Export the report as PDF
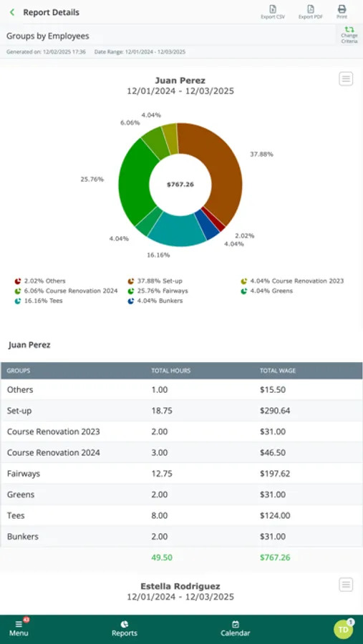This screenshot has width=363, height=644. 311,12
